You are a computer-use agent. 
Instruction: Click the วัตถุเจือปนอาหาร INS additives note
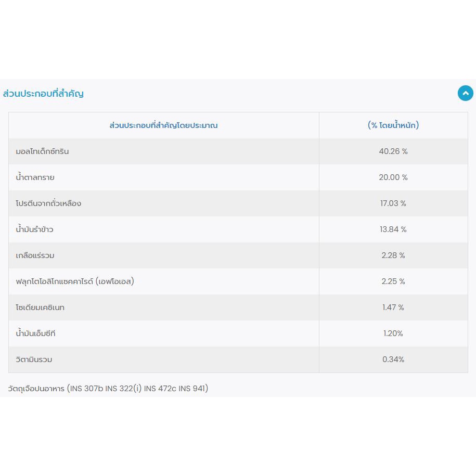108,388
